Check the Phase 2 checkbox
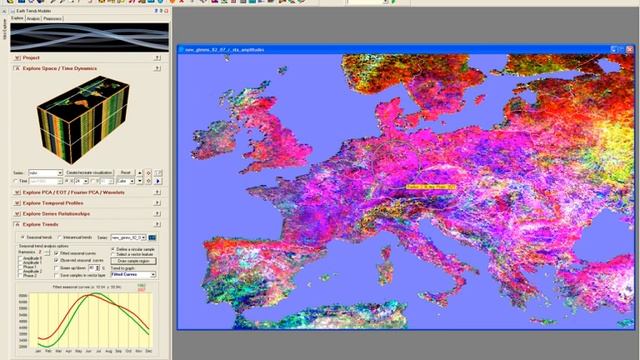The image size is (640, 360). [20, 276]
